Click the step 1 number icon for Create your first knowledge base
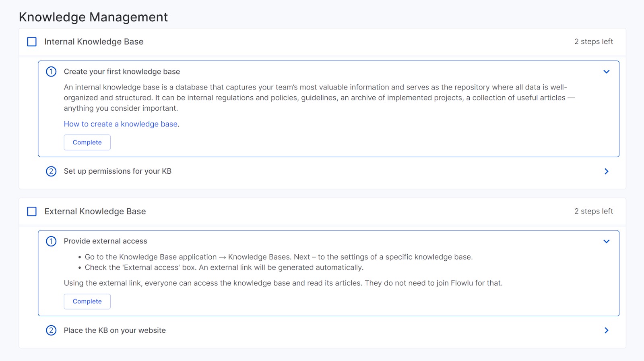This screenshot has height=361, width=644. click(x=51, y=72)
